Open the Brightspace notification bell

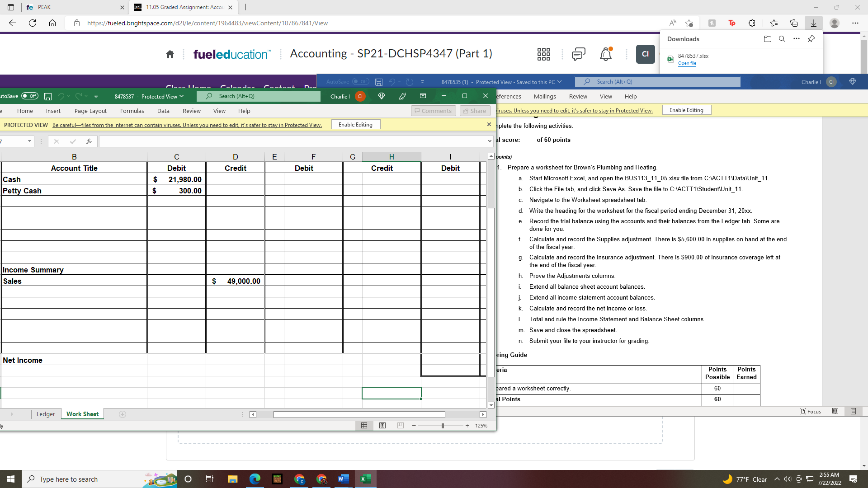pos(605,54)
